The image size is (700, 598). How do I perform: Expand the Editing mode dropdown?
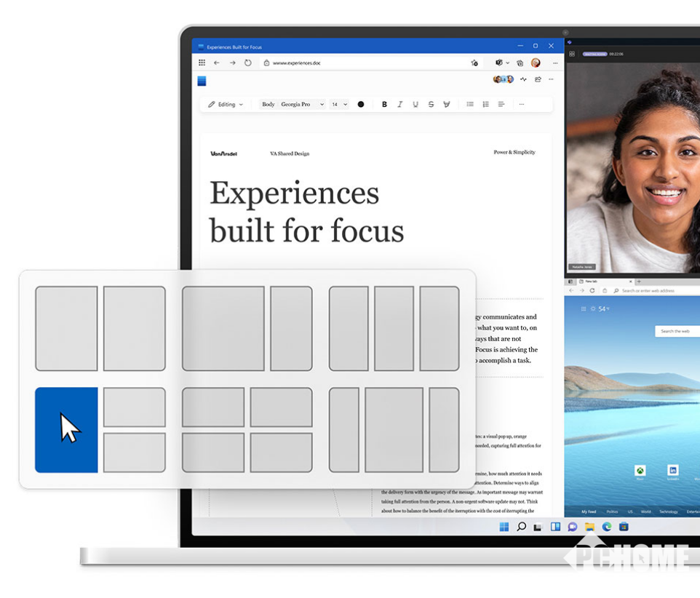pos(226,105)
